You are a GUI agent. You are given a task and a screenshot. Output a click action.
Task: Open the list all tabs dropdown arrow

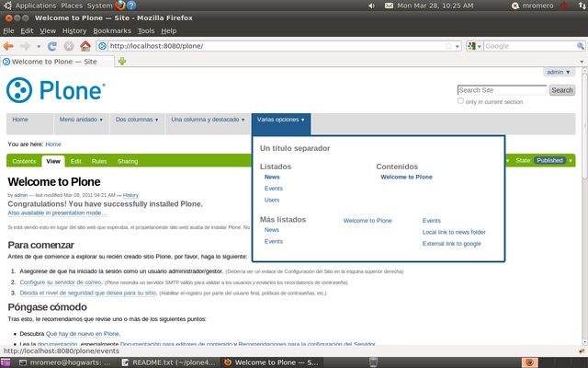point(582,62)
